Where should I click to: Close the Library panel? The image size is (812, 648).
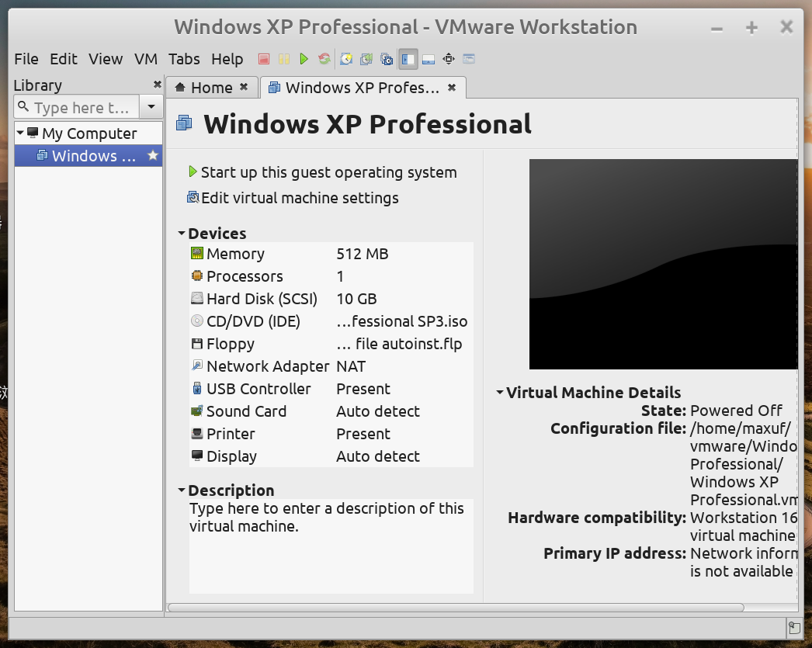click(x=158, y=85)
